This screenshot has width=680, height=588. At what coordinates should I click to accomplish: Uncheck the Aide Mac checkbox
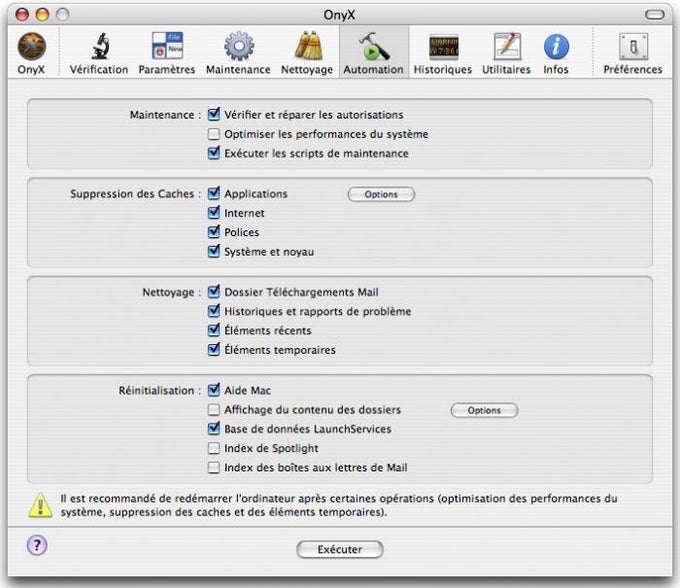coord(214,390)
